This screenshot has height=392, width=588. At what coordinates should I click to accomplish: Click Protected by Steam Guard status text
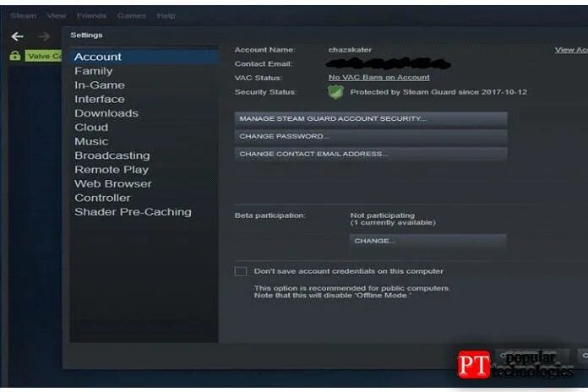(x=438, y=92)
